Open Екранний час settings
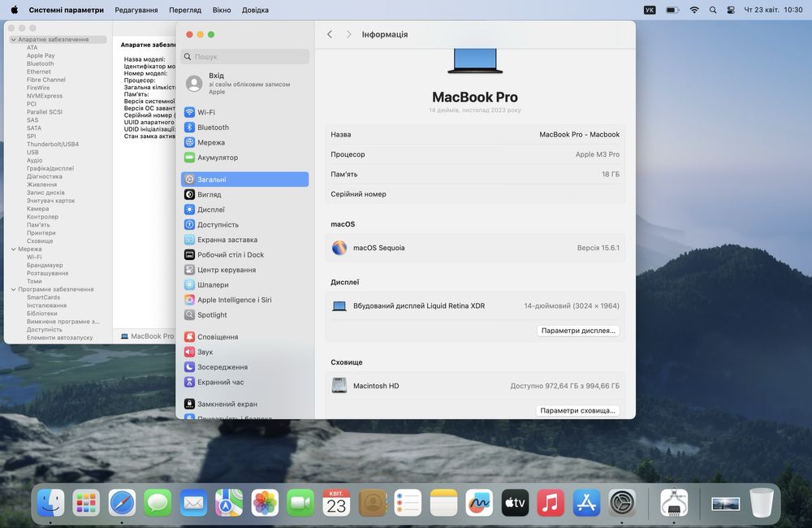 (x=245, y=382)
